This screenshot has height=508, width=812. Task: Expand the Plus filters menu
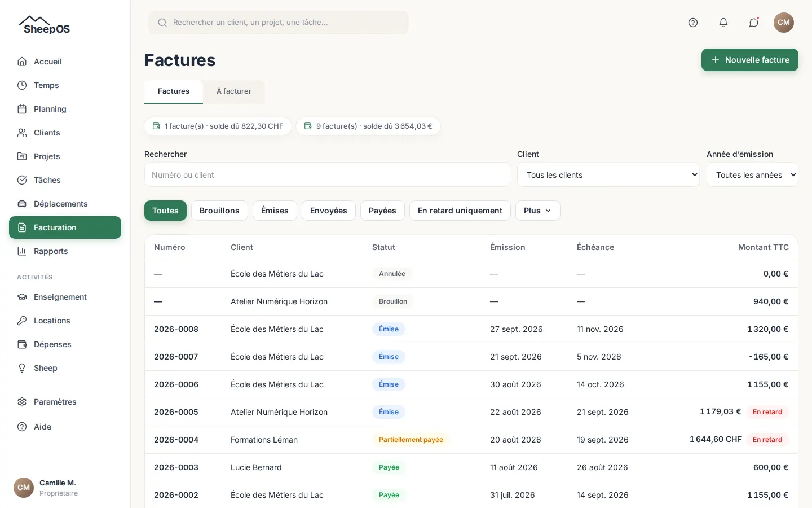(x=537, y=211)
